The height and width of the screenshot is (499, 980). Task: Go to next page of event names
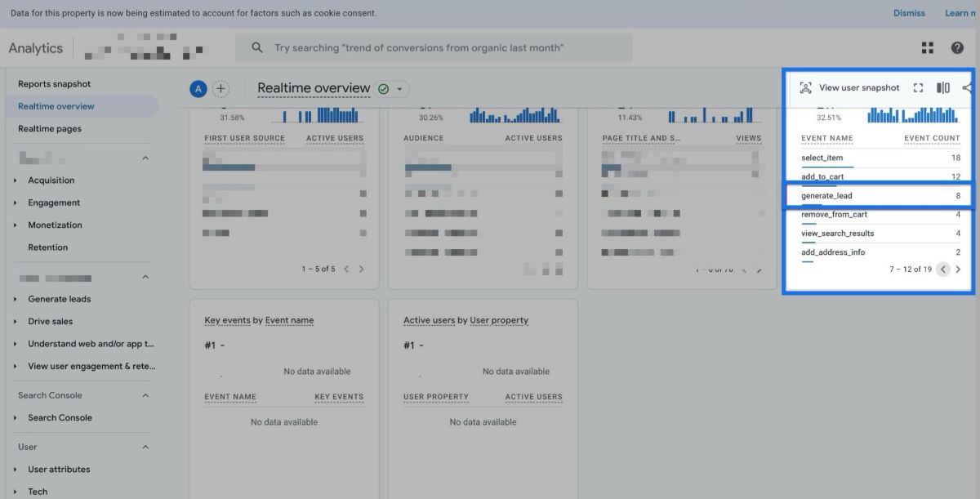(958, 270)
